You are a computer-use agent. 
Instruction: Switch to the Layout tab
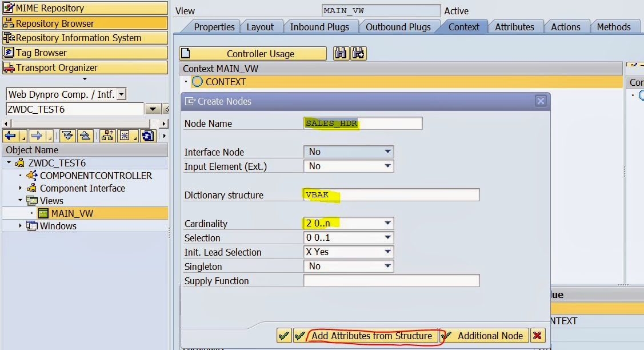click(x=260, y=27)
